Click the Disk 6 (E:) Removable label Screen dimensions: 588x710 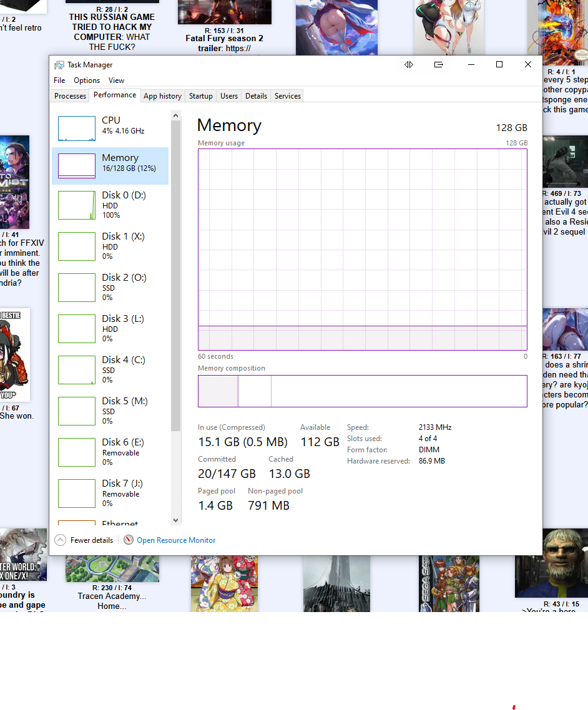coord(123,452)
